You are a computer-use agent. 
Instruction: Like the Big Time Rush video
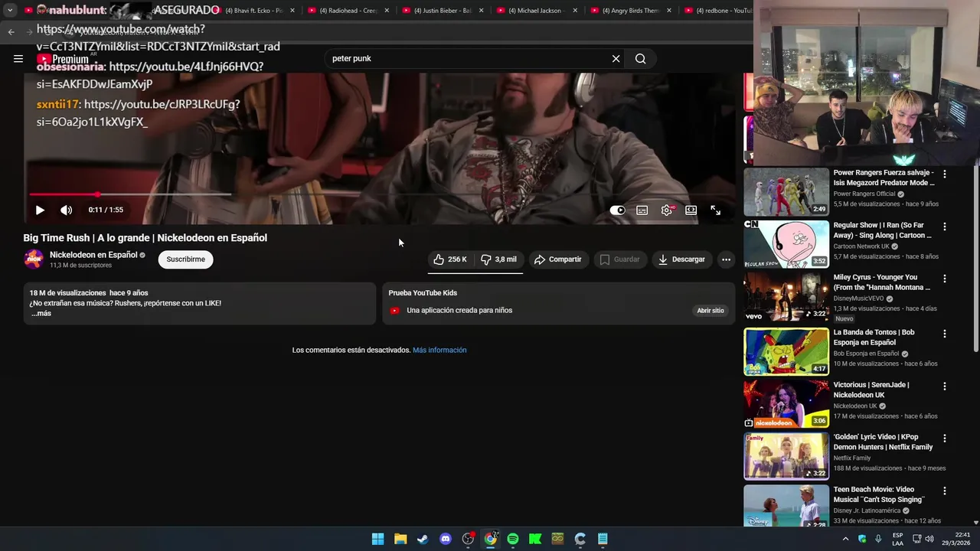[x=450, y=259]
